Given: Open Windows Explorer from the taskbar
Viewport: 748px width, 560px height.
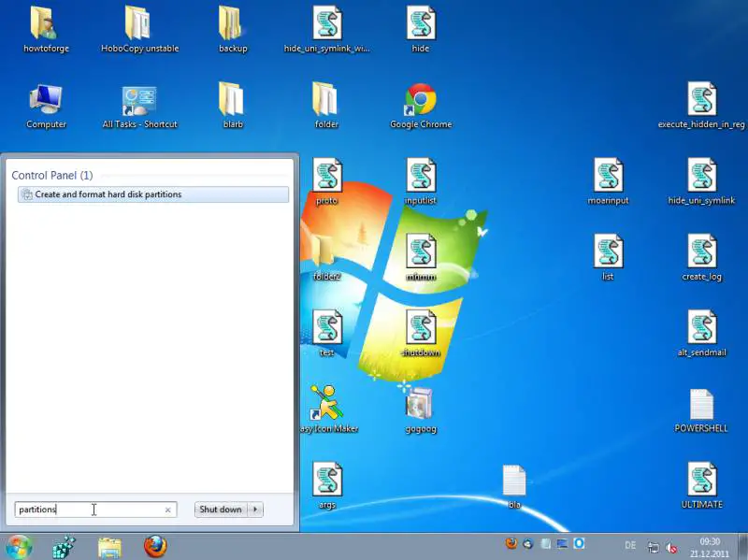Looking at the screenshot, I should point(109,546).
